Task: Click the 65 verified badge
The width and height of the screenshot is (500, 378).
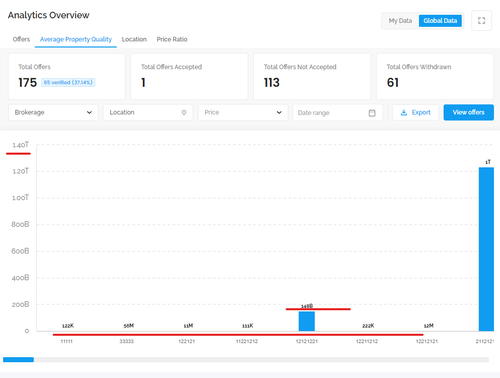Action: click(x=68, y=82)
